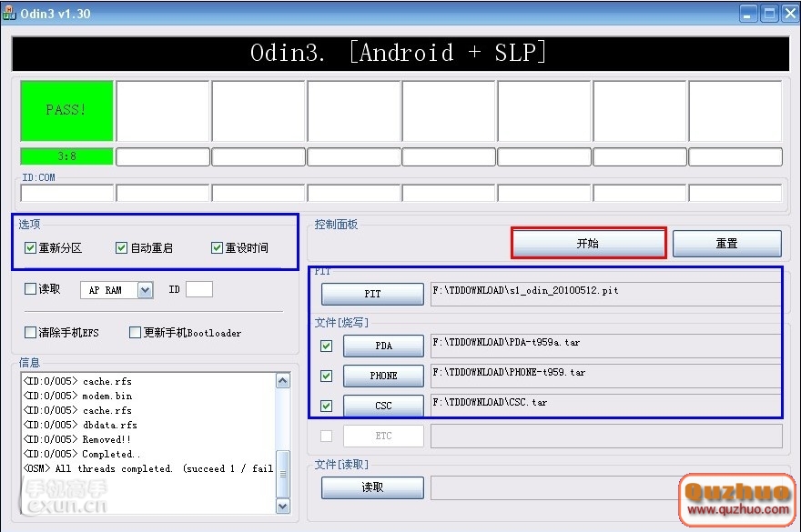Click the PHONE file browse button
Screen dimensions: 801x532
tap(383, 376)
